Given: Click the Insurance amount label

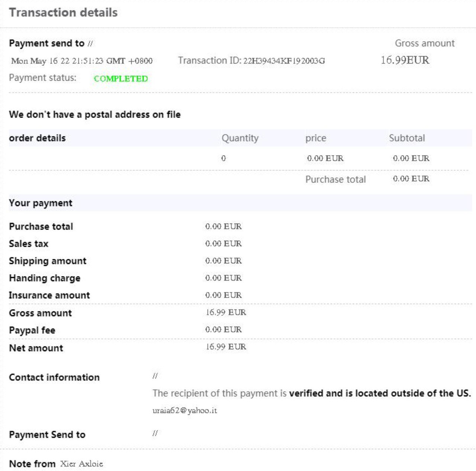Looking at the screenshot, I should pos(49,295).
